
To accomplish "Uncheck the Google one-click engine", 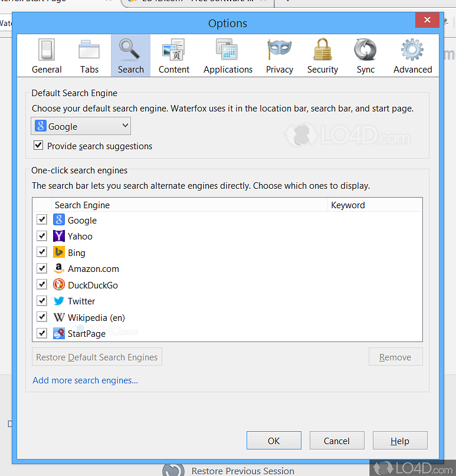I will point(42,219).
